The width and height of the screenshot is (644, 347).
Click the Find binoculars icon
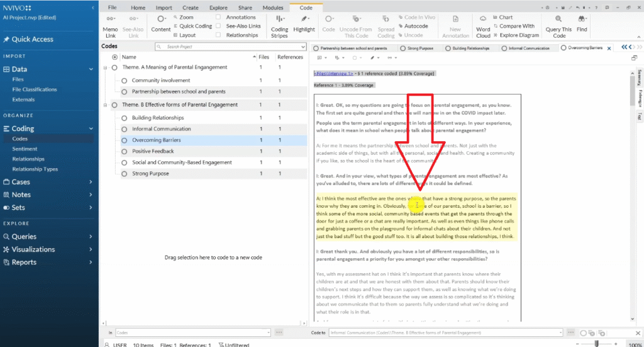point(582,21)
